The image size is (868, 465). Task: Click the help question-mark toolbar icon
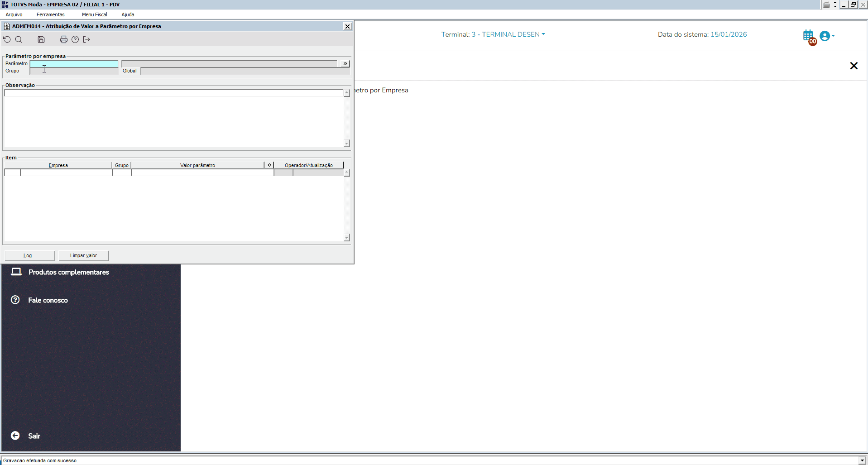click(x=75, y=39)
